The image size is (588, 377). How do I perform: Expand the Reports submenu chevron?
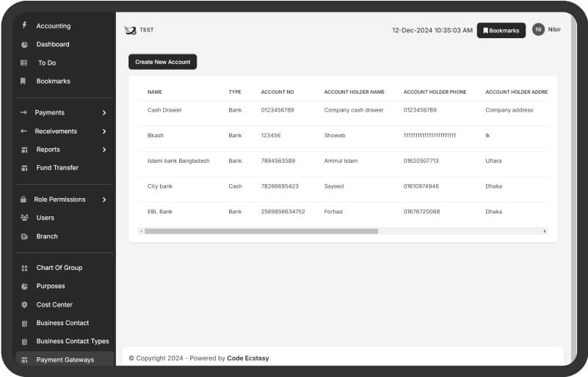point(104,150)
